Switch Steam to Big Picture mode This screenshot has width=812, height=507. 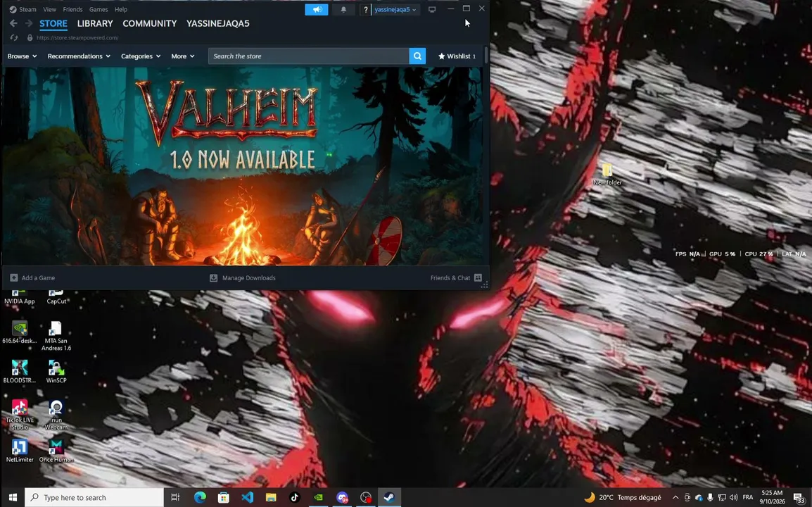[432, 9]
